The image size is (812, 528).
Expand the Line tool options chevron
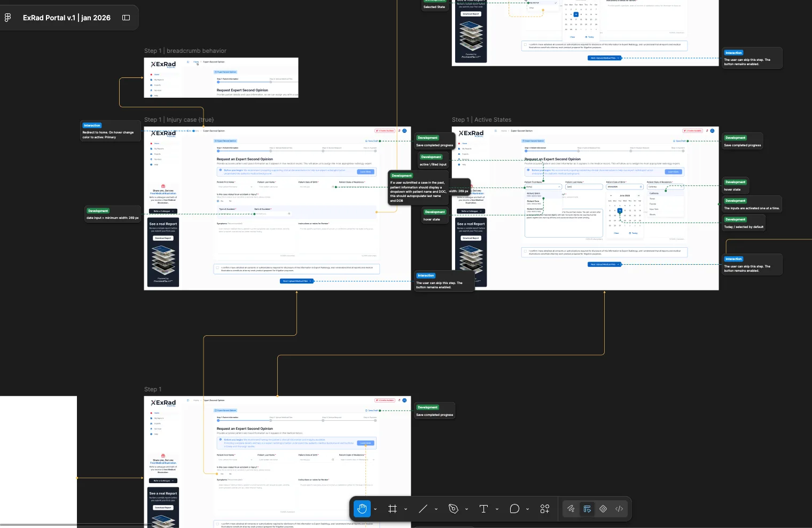(x=436, y=509)
